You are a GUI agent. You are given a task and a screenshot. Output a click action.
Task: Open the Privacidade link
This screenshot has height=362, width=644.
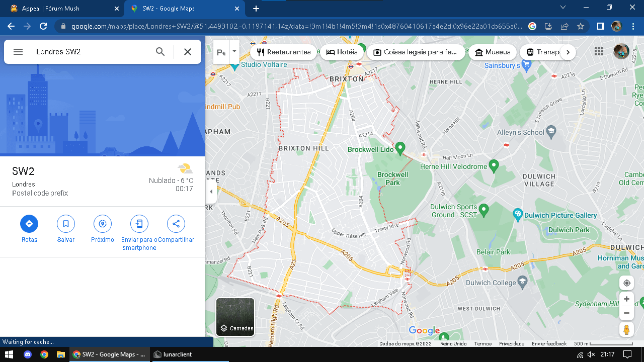(512, 344)
